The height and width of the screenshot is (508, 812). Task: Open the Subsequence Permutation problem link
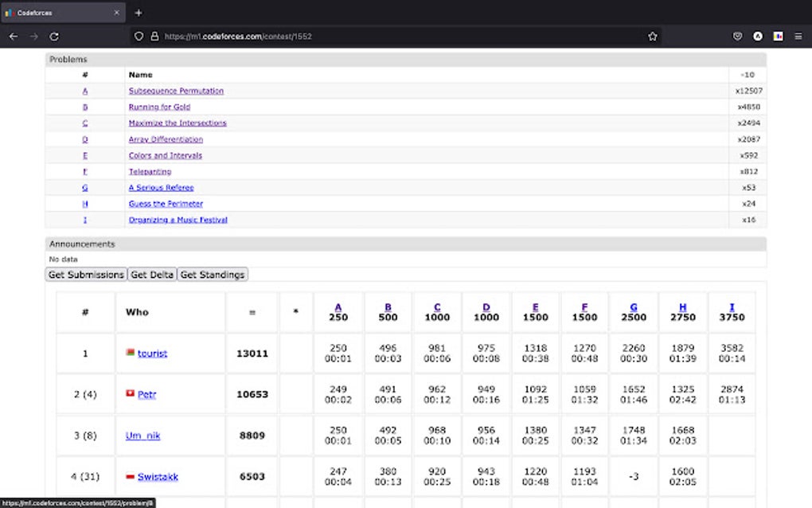(x=176, y=91)
